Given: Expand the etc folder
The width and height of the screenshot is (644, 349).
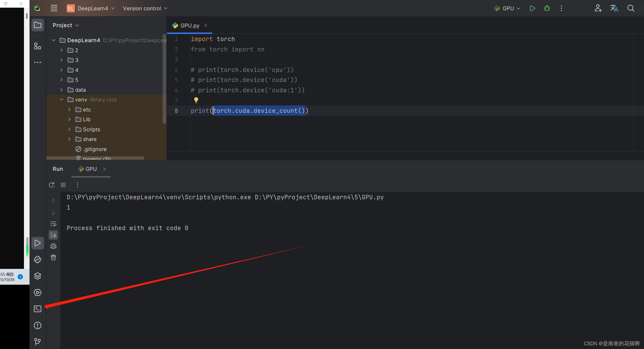Looking at the screenshot, I should point(69,110).
